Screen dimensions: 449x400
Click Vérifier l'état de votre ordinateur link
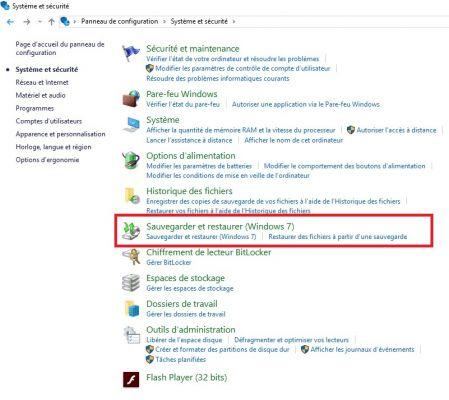pyautogui.click(x=233, y=59)
